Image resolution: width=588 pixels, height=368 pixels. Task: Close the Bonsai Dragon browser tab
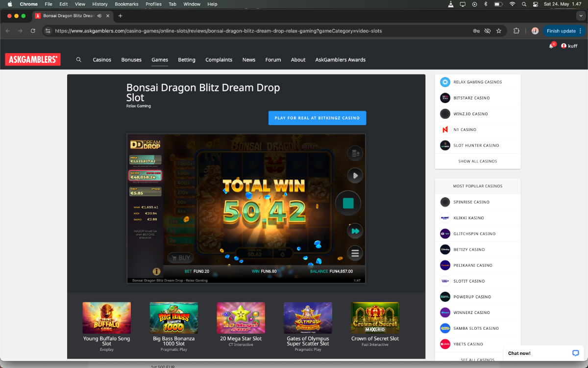point(107,16)
